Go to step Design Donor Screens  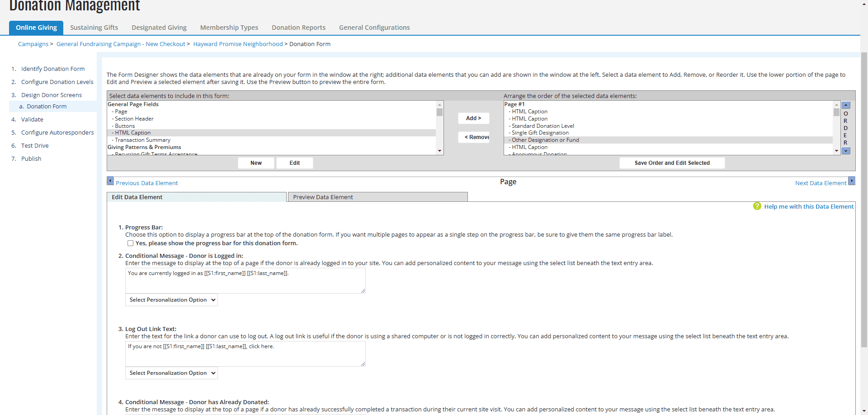pyautogui.click(x=52, y=95)
